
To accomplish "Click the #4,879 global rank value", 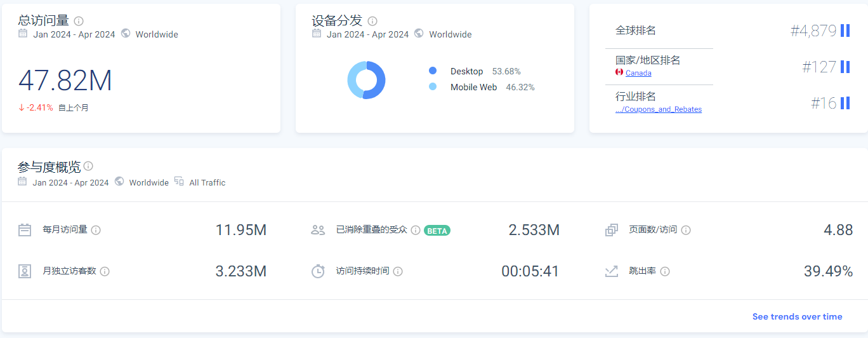I will pyautogui.click(x=813, y=30).
